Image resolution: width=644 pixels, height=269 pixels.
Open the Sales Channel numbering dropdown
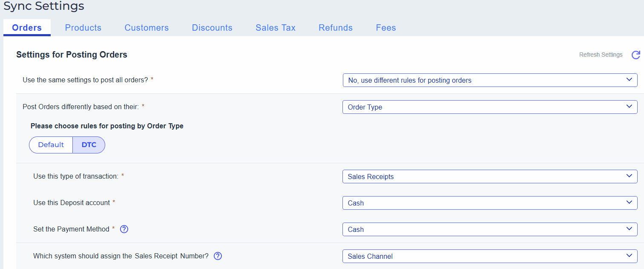490,256
